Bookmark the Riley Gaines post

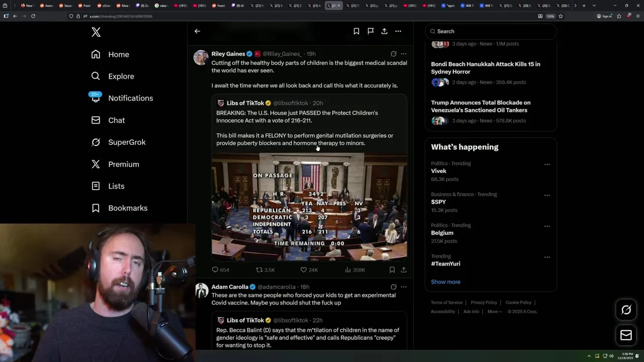click(x=392, y=270)
